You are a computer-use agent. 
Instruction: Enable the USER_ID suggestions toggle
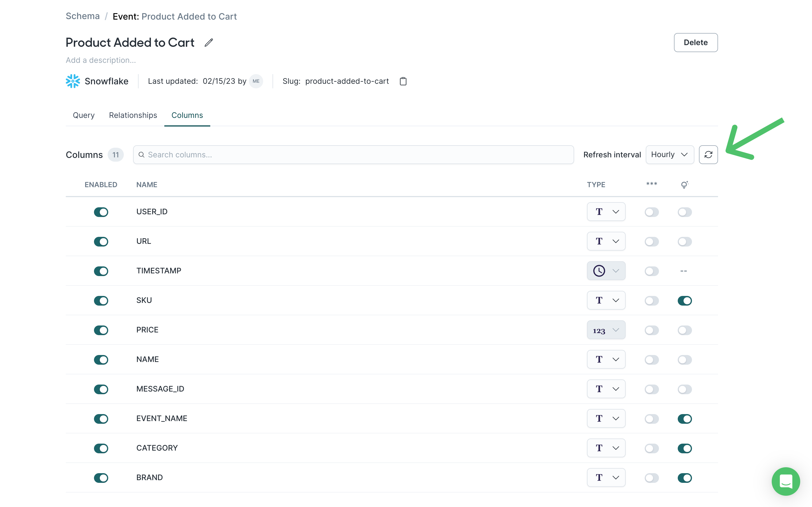tap(685, 212)
